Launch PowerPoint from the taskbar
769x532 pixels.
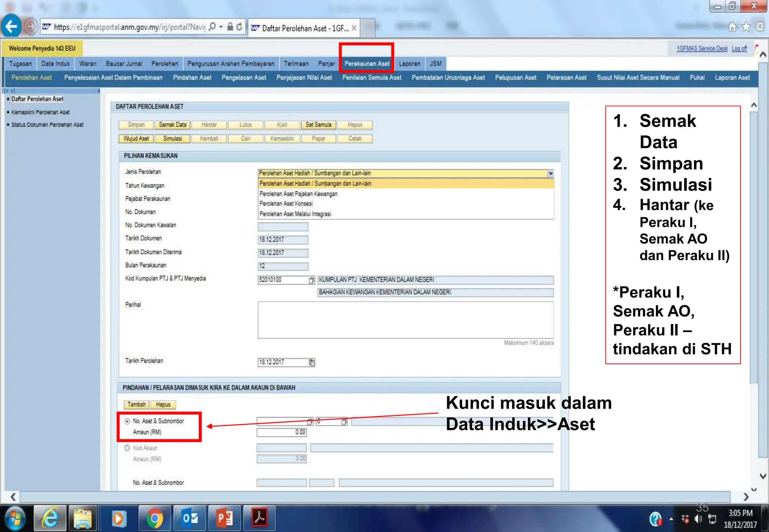pyautogui.click(x=225, y=518)
